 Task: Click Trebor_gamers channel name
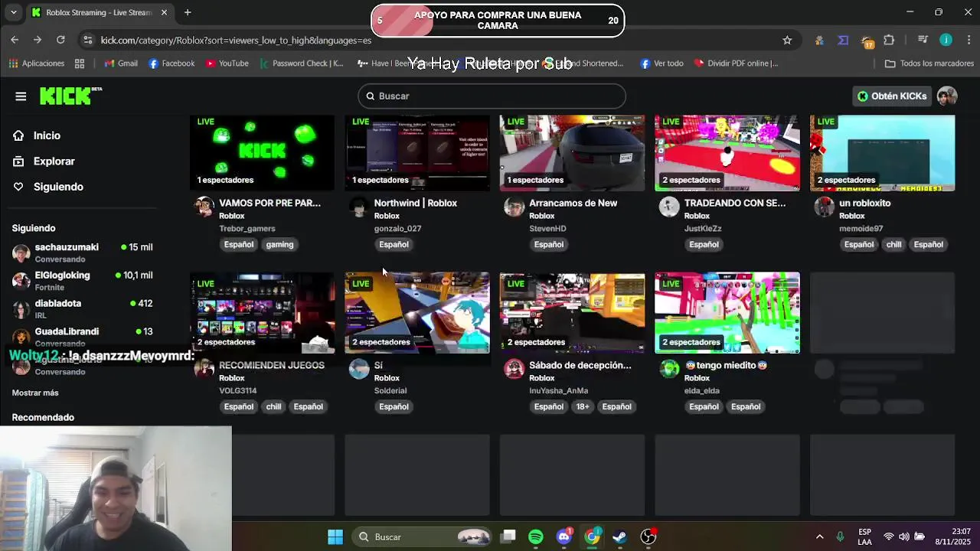tap(247, 229)
